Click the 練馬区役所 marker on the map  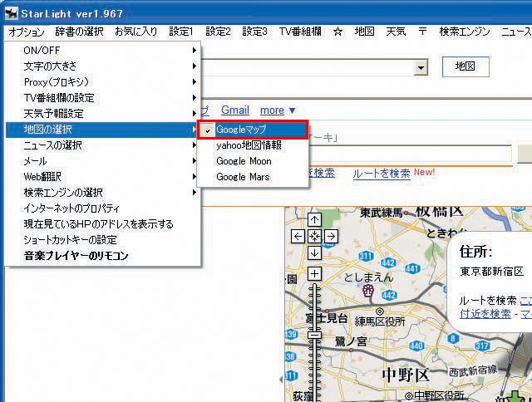pyautogui.click(x=380, y=311)
